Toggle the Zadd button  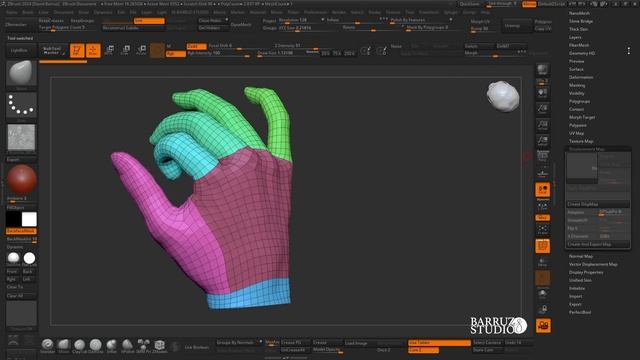pos(196,46)
